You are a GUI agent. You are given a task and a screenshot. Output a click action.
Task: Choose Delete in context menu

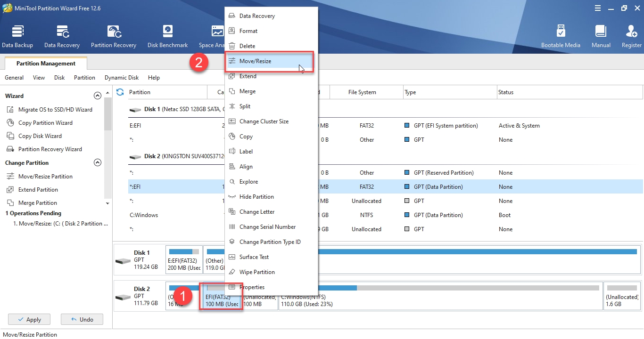tap(271, 46)
